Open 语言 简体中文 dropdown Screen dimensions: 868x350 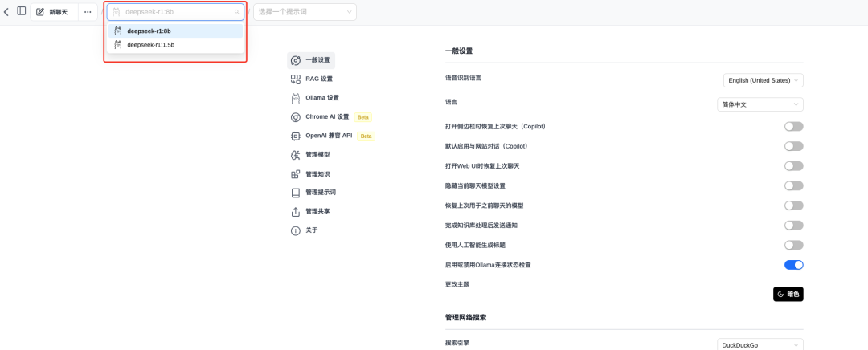759,104
